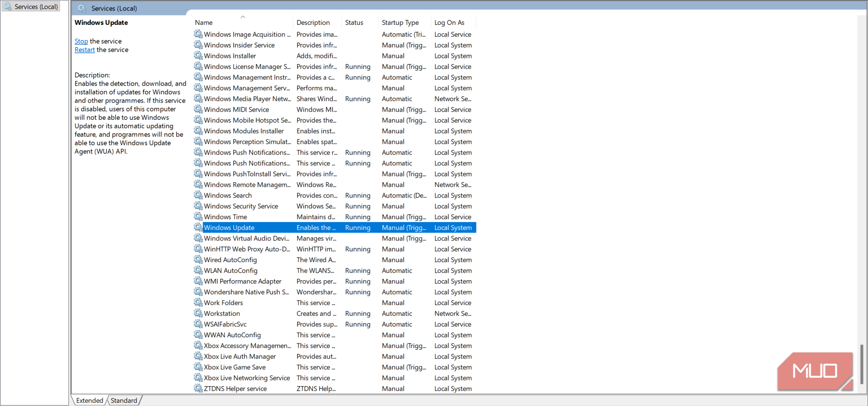
Task: Select the Windows Modules Installer icon
Action: click(x=198, y=131)
